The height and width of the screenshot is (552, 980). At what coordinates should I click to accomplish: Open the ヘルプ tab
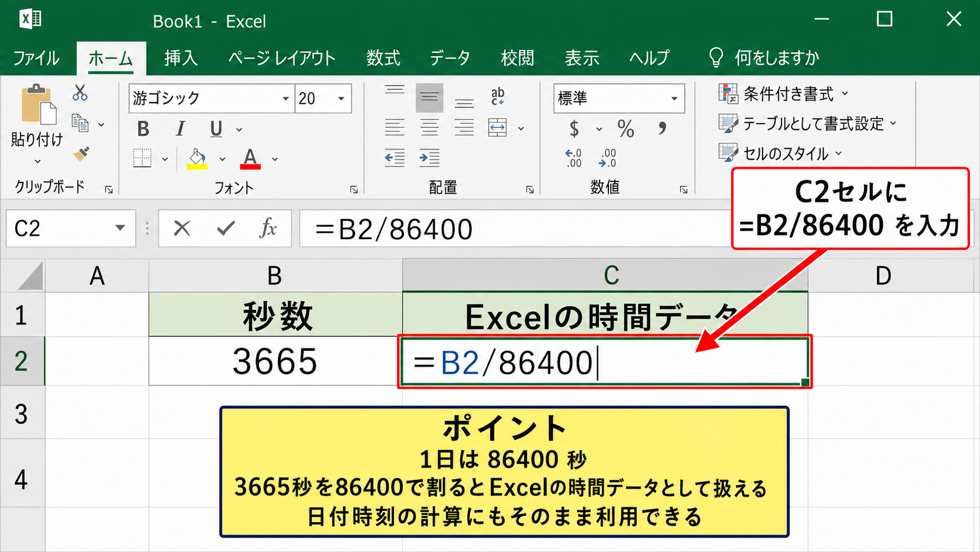[x=649, y=58]
